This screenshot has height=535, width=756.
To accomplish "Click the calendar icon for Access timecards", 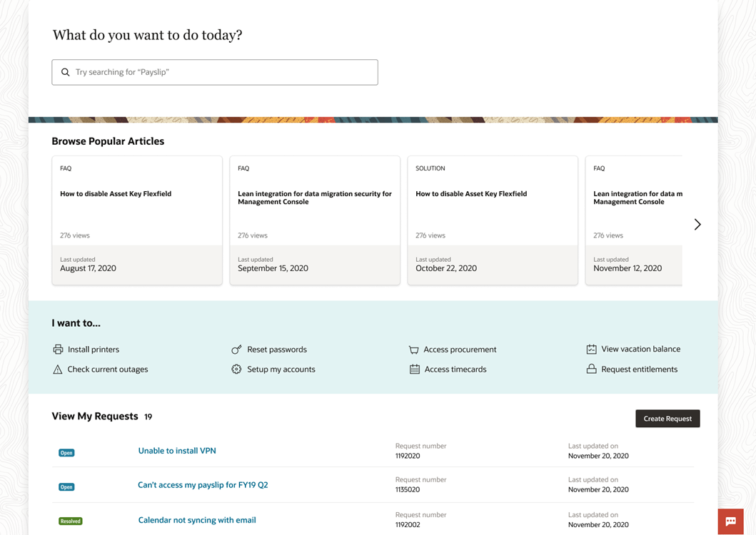I will (414, 370).
